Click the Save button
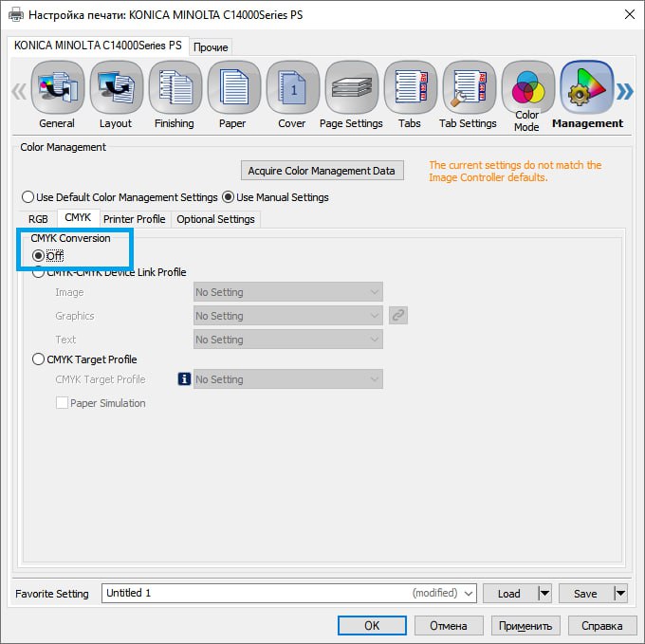This screenshot has width=645, height=644. [586, 594]
